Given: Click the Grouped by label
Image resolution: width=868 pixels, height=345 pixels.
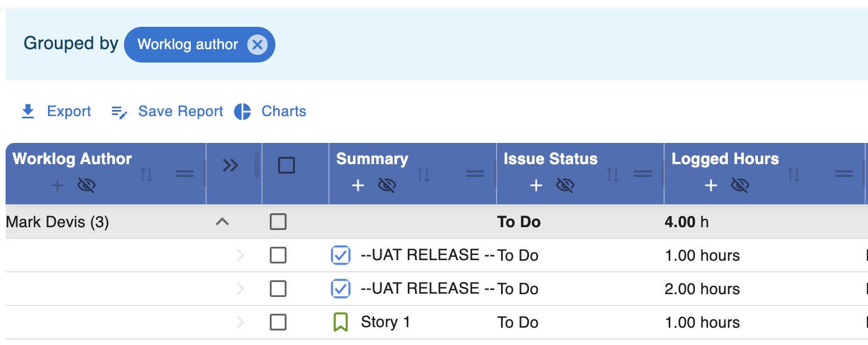Looking at the screenshot, I should click(x=71, y=44).
